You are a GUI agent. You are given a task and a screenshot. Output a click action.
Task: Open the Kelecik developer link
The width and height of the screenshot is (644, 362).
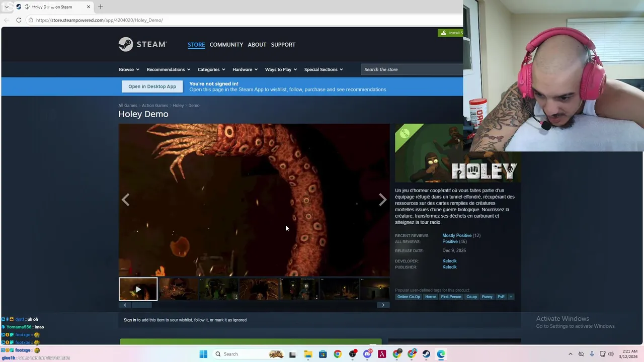(449, 261)
